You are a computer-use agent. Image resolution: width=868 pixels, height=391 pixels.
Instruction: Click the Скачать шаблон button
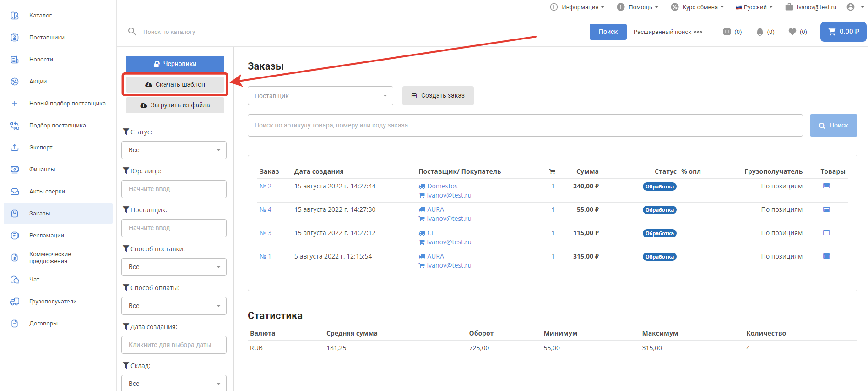pyautogui.click(x=175, y=84)
